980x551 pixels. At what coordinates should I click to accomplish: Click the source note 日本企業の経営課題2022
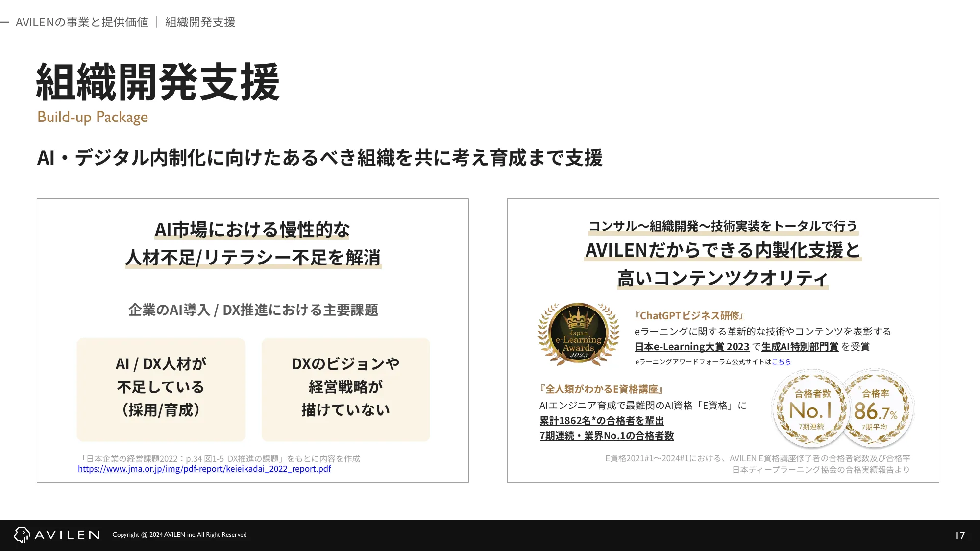(219, 459)
